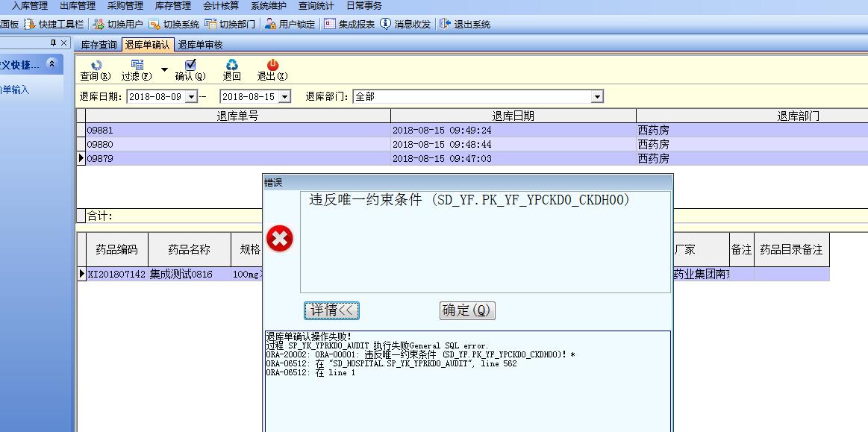This screenshot has width=868, height=432.
Task: Click 切换系统 in the toolbar
Action: tap(175, 25)
